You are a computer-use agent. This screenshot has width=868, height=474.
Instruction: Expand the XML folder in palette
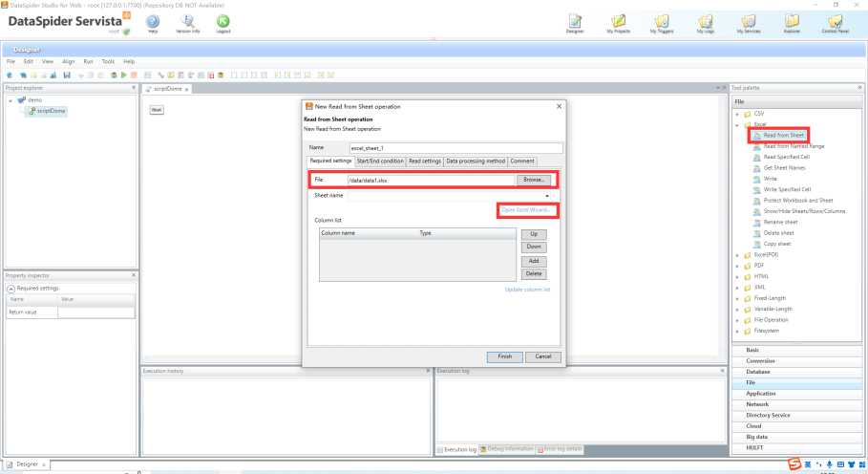click(x=737, y=288)
